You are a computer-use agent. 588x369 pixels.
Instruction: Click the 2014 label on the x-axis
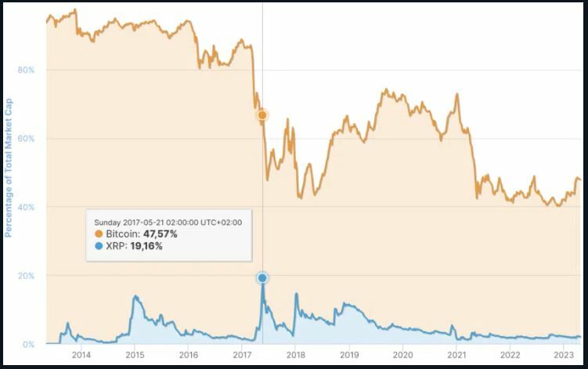tap(81, 355)
